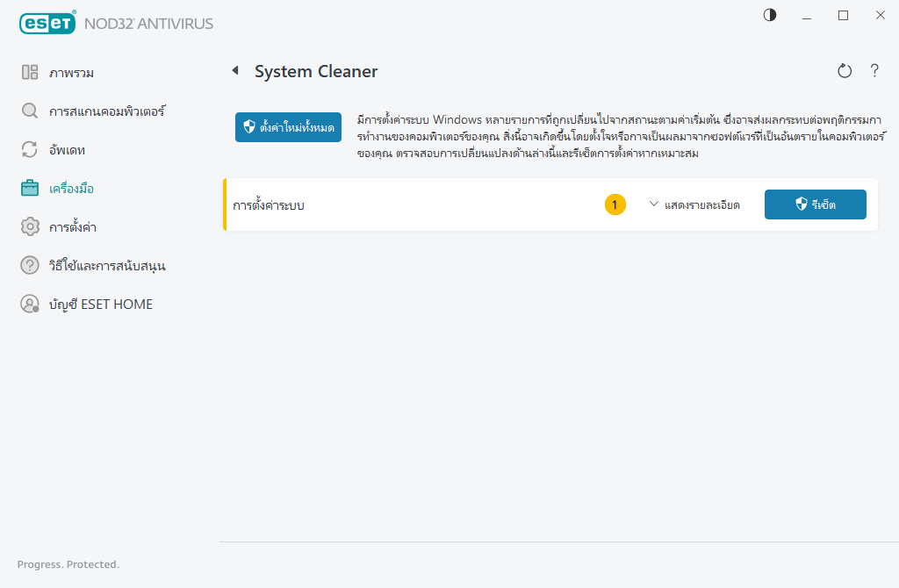Viewport: 899px width, 588px height.
Task: Click the ESET logo in the header
Action: click(x=47, y=23)
